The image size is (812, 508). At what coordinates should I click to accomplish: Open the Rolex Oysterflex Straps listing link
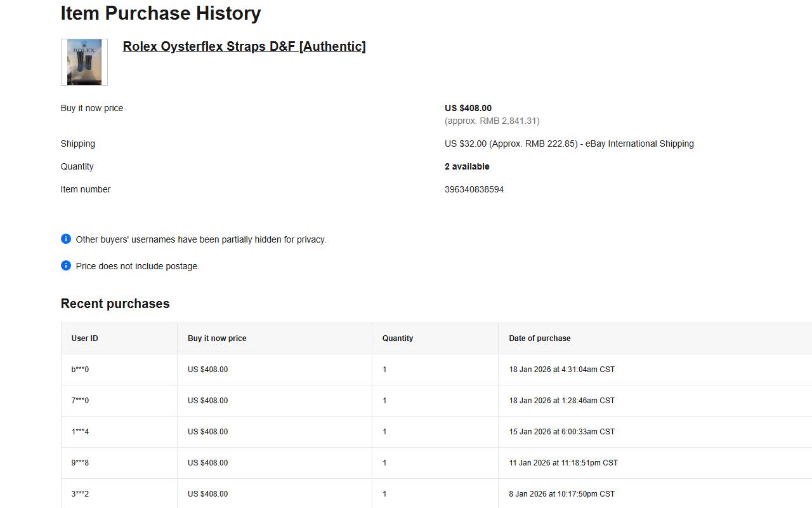pyautogui.click(x=244, y=46)
